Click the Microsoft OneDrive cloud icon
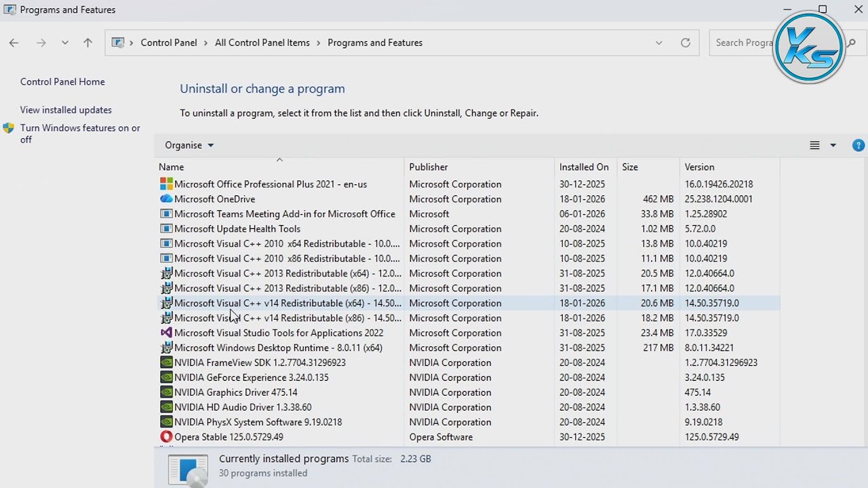Image resolution: width=868 pixels, height=488 pixels. click(x=166, y=199)
